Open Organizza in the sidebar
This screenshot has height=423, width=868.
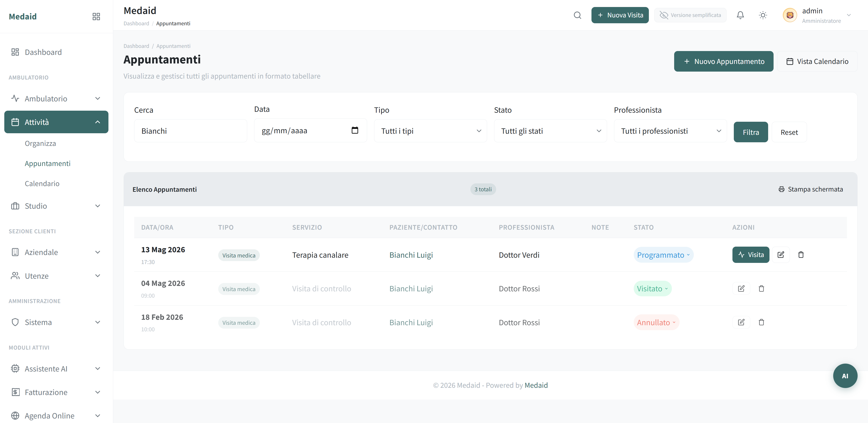pos(40,143)
